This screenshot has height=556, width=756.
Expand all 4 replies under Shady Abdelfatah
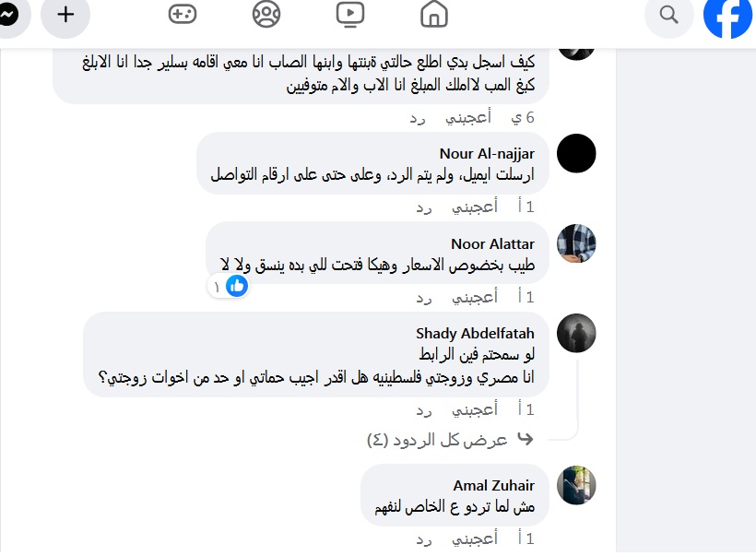[437, 440]
